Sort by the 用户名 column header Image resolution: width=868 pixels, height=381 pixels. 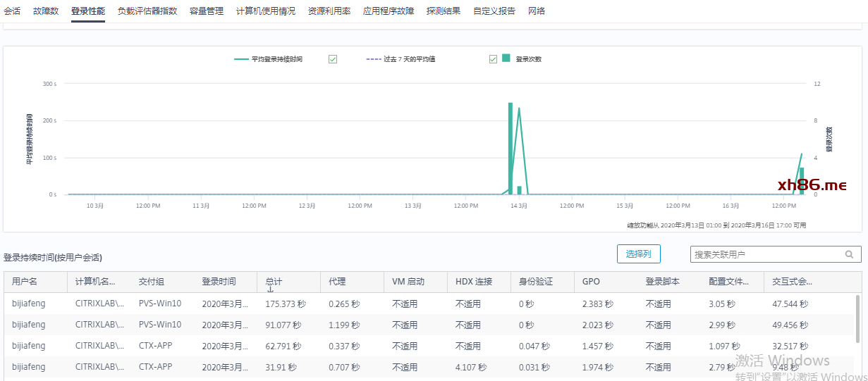tap(25, 281)
